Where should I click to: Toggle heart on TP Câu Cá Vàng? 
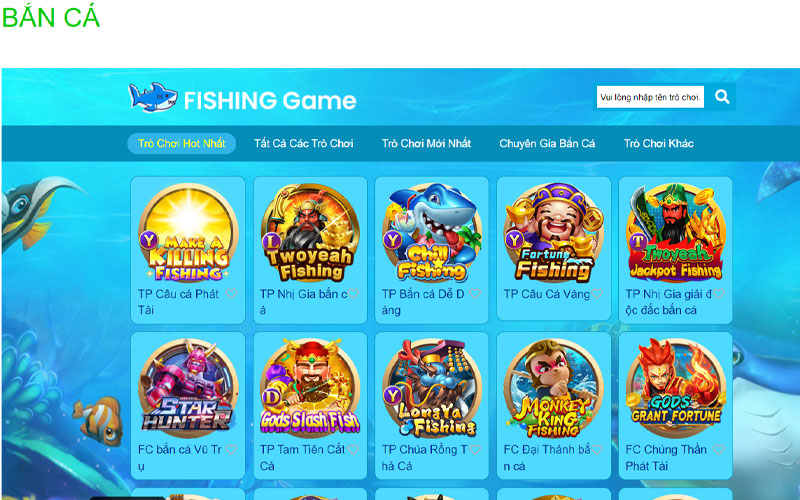[x=597, y=294]
